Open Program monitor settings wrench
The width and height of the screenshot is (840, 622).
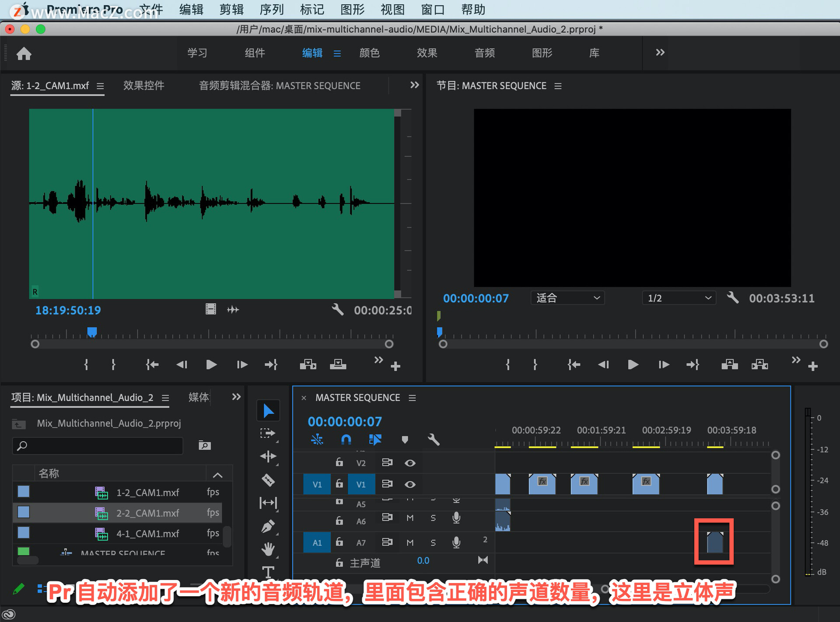pos(733,298)
